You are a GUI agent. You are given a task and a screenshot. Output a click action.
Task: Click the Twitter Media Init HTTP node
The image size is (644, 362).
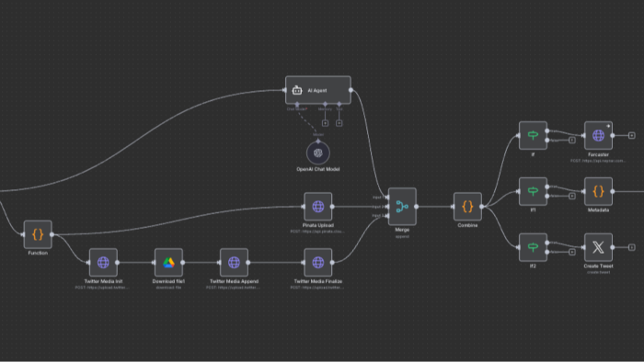[x=103, y=263]
